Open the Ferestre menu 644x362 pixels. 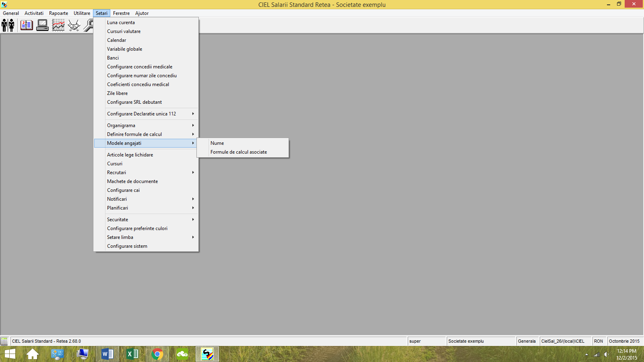point(121,13)
